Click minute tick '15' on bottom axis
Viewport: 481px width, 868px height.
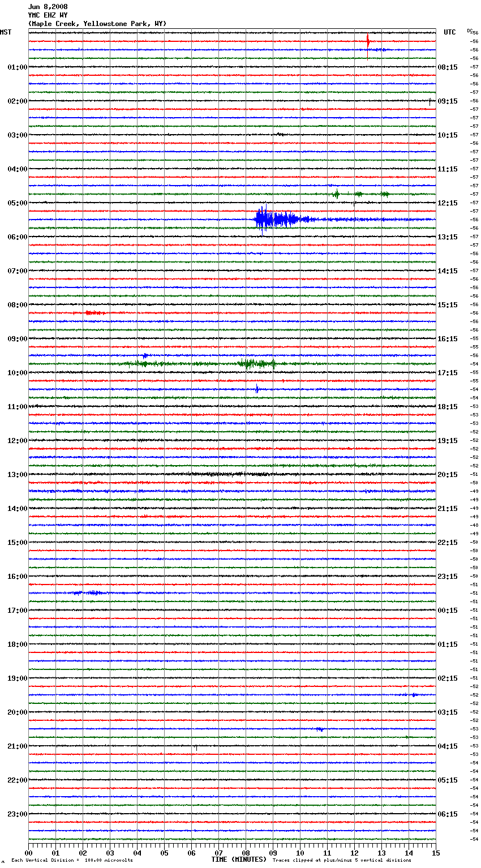(x=436, y=853)
